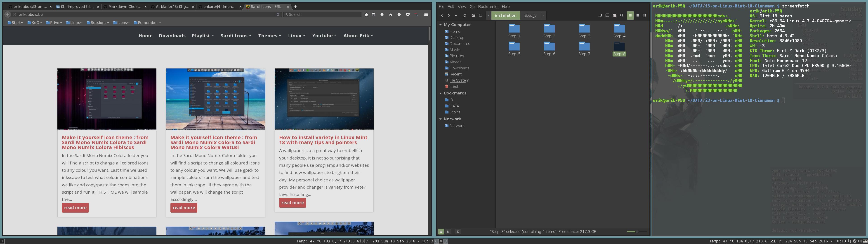
Task: Click the file manager search magnifier icon
Action: [622, 16]
